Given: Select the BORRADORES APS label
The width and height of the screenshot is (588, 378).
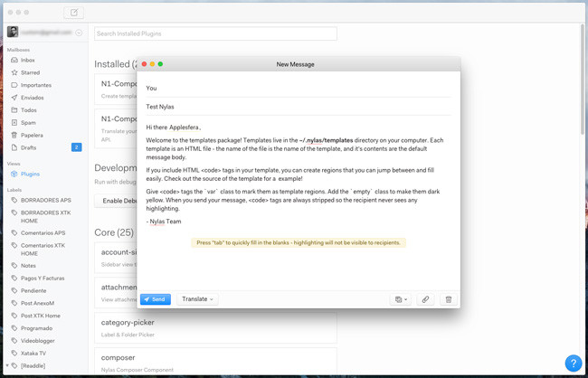Looking at the screenshot, I should coord(46,200).
